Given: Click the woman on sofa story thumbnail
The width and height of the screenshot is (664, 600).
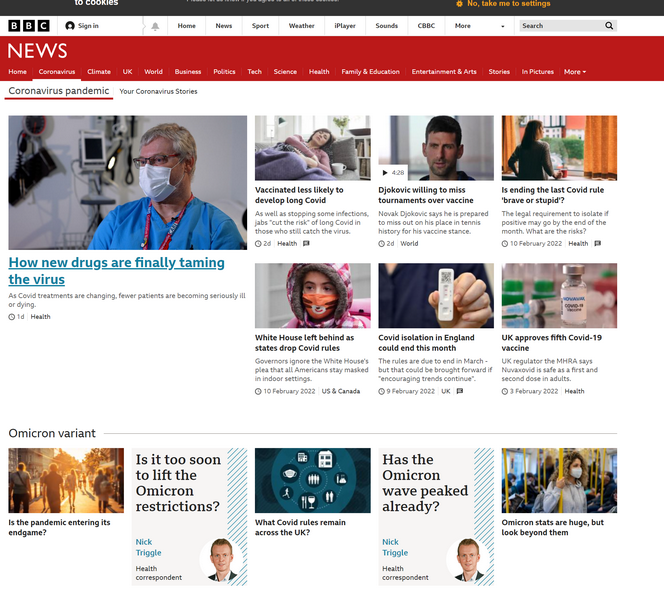Looking at the screenshot, I should [313, 148].
